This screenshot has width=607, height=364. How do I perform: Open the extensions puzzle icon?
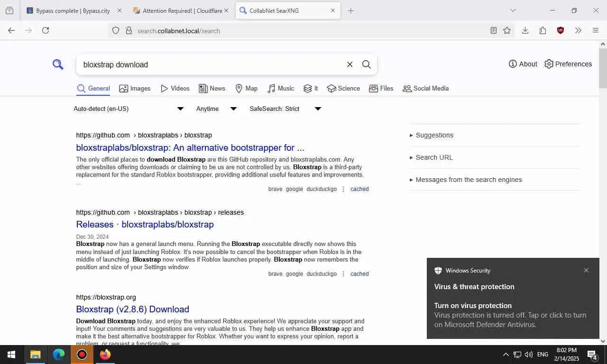click(543, 30)
